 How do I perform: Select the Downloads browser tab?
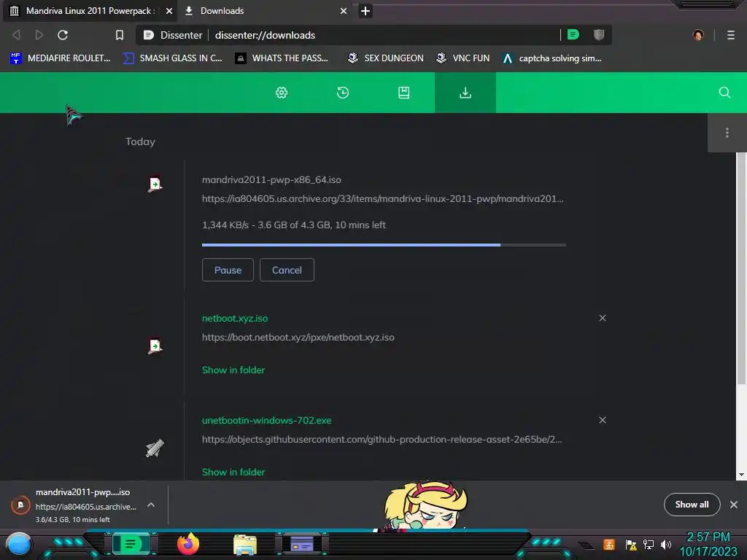point(264,10)
